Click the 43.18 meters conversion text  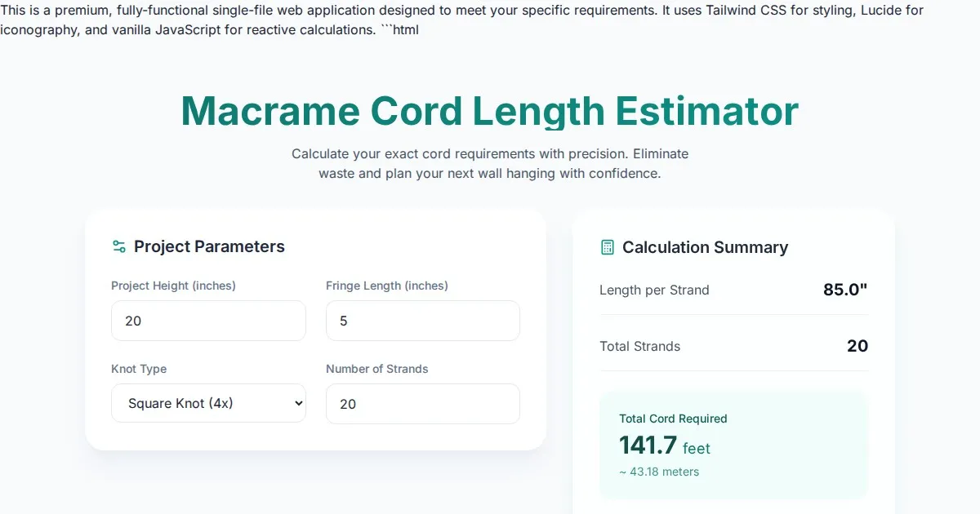(659, 472)
